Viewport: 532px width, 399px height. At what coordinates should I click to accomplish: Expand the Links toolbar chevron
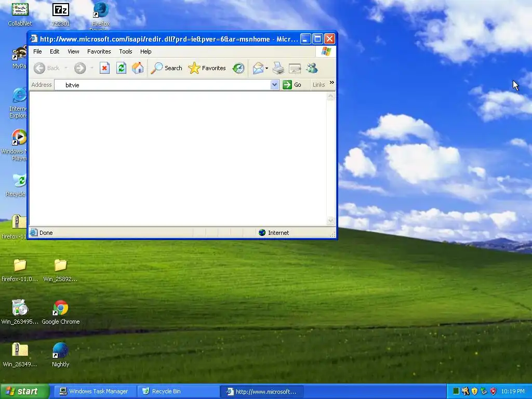point(332,83)
